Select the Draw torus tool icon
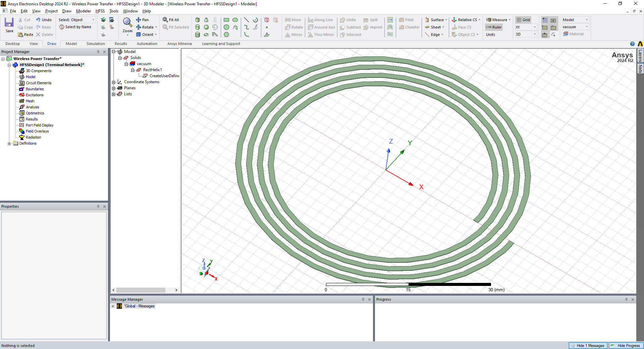 coord(206,35)
